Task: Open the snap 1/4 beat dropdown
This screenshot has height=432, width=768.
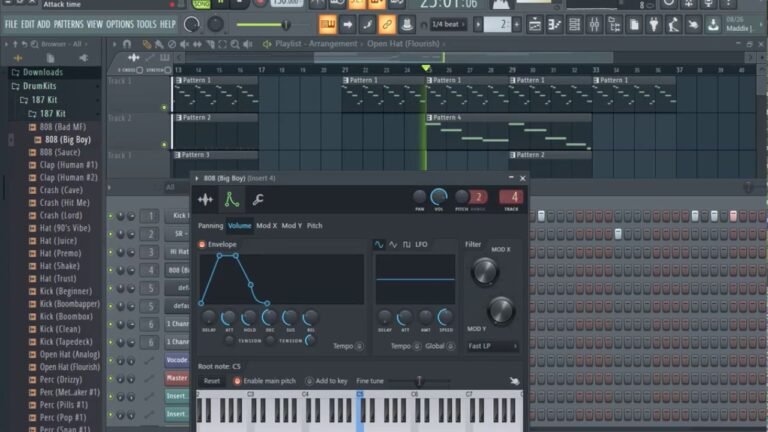Action: 448,24
